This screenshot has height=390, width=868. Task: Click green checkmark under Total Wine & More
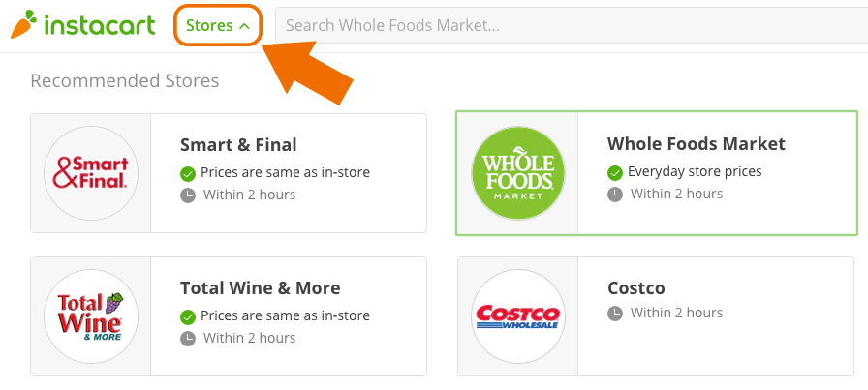(188, 317)
